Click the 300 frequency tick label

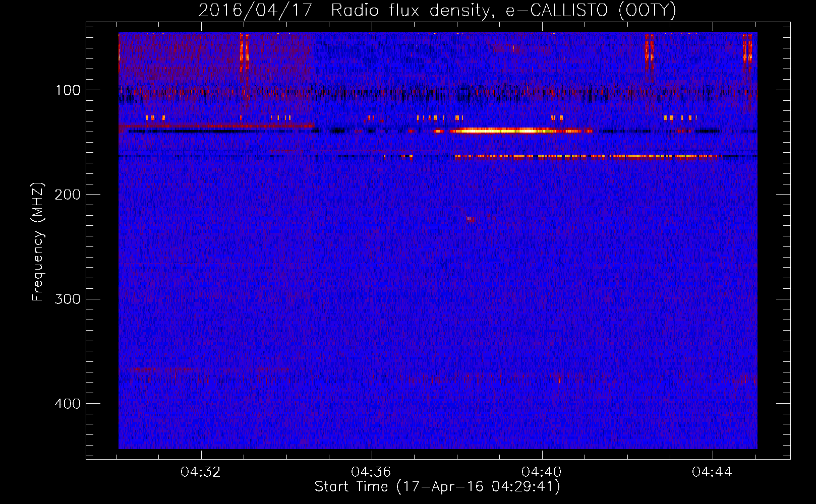coord(68,299)
